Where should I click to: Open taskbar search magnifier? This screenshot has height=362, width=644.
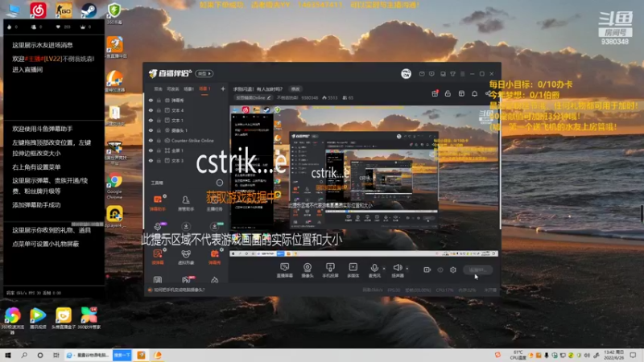pos(24,355)
